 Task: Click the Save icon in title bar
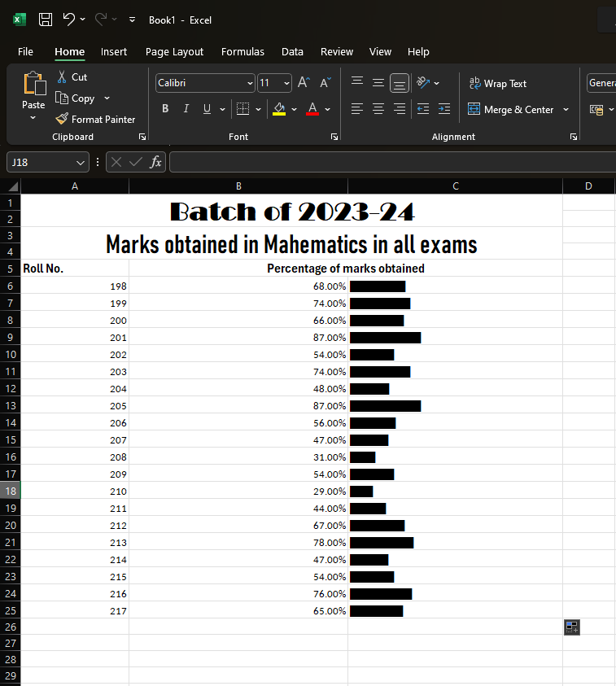pos(46,20)
